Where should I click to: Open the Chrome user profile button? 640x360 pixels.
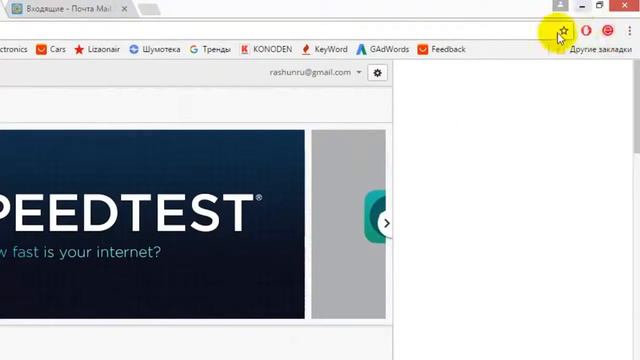tap(560, 5)
